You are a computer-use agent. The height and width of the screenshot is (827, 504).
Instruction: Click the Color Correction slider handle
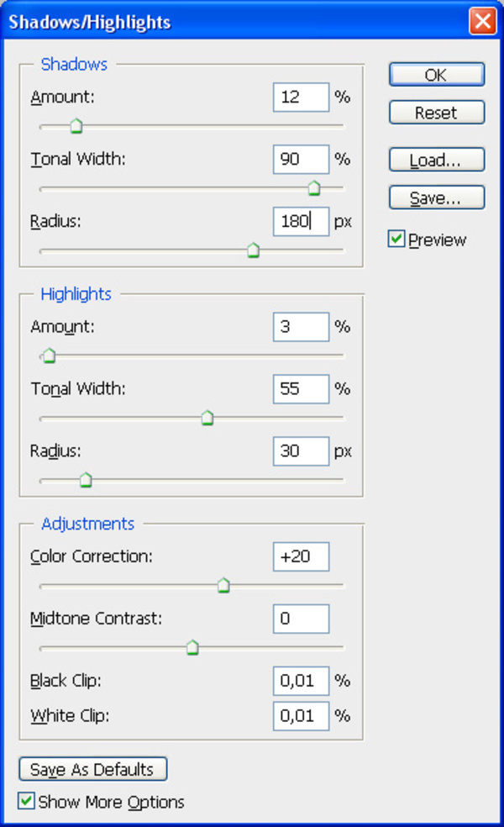tap(223, 585)
